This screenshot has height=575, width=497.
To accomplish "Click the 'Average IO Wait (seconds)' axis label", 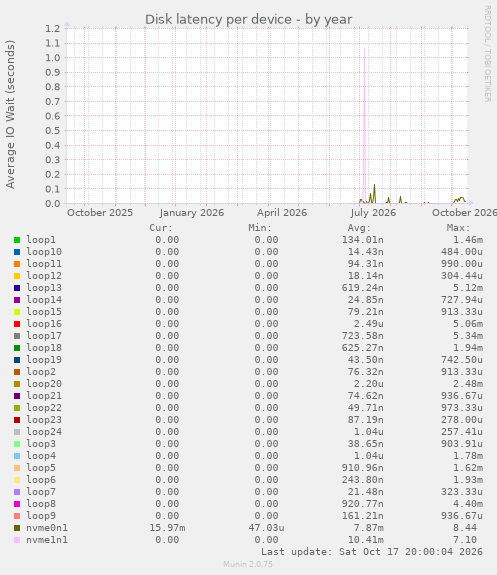I will [10, 114].
